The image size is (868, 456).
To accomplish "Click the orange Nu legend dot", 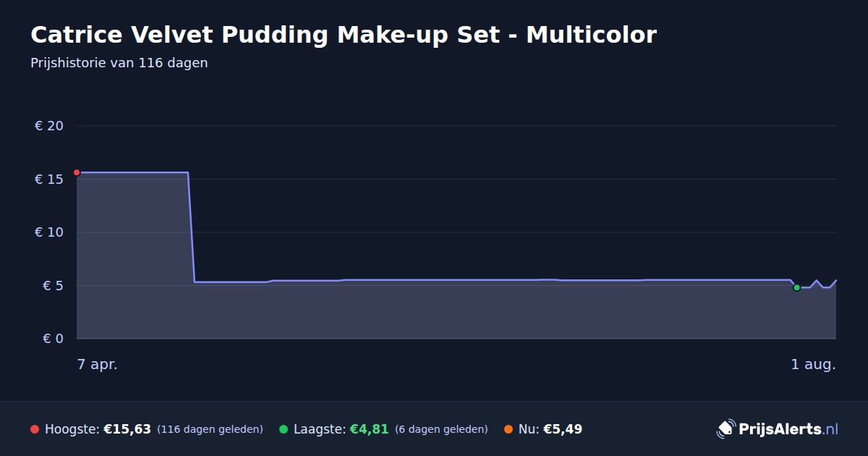I will pyautogui.click(x=509, y=429).
